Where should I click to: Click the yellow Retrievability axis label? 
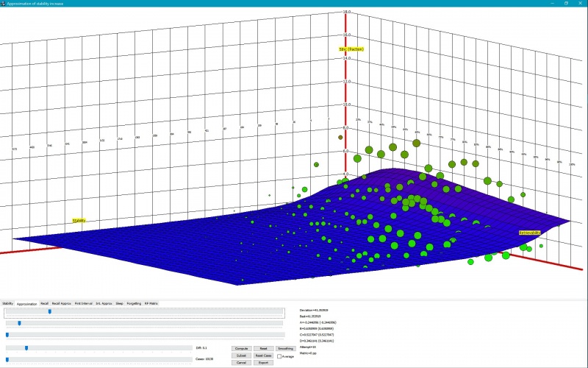[x=529, y=233]
